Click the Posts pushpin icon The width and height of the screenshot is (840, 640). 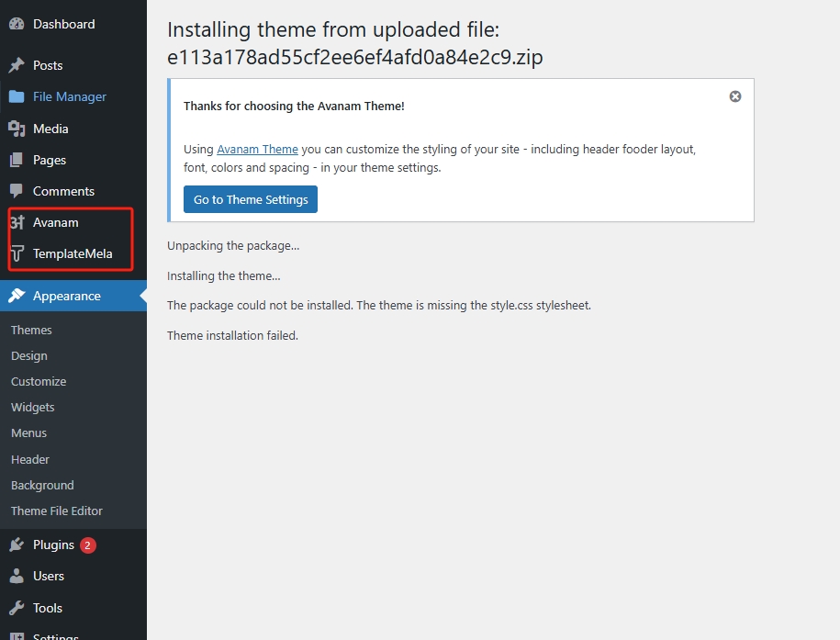17,65
